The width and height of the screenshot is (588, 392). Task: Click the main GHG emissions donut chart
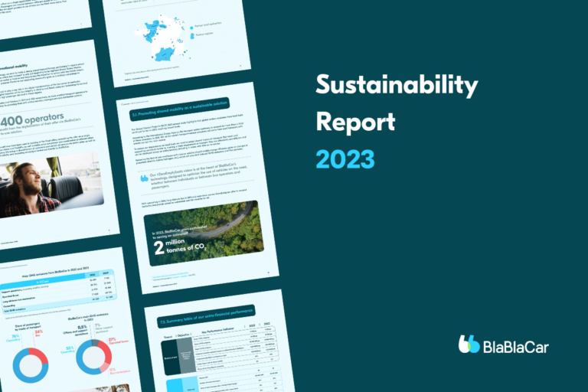pyautogui.click(x=93, y=357)
